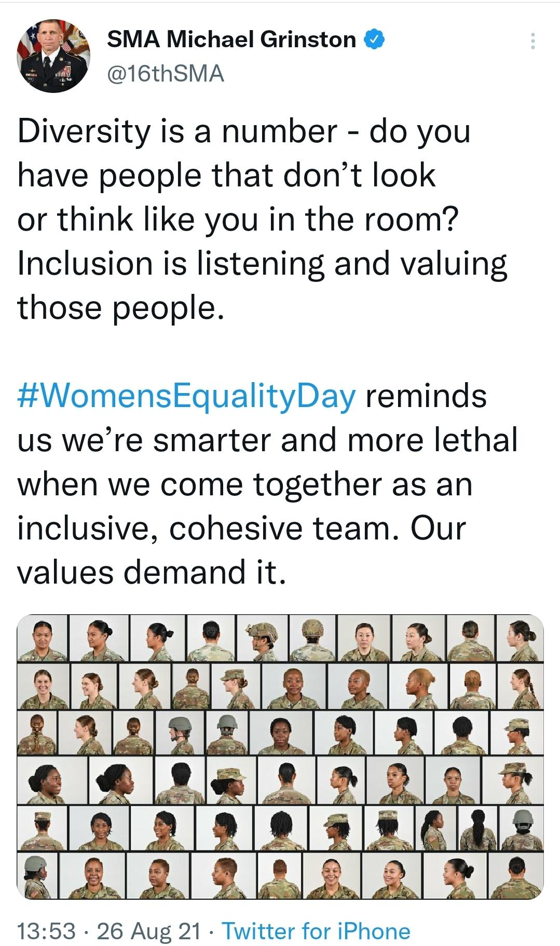Click the "inclusive, cohesive team." phrase
The width and height of the screenshot is (560, 946).
(207, 528)
